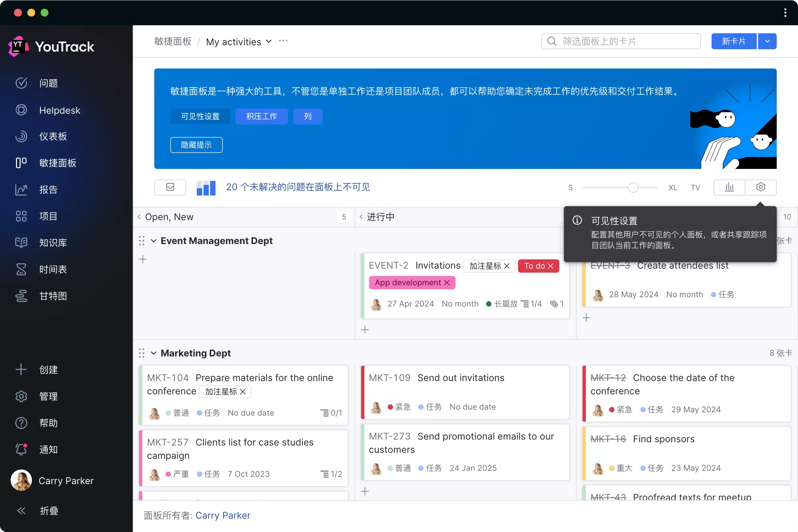This screenshot has height=532, width=798.
Task: Open the top-right window kebab menu
Action: (x=785, y=13)
